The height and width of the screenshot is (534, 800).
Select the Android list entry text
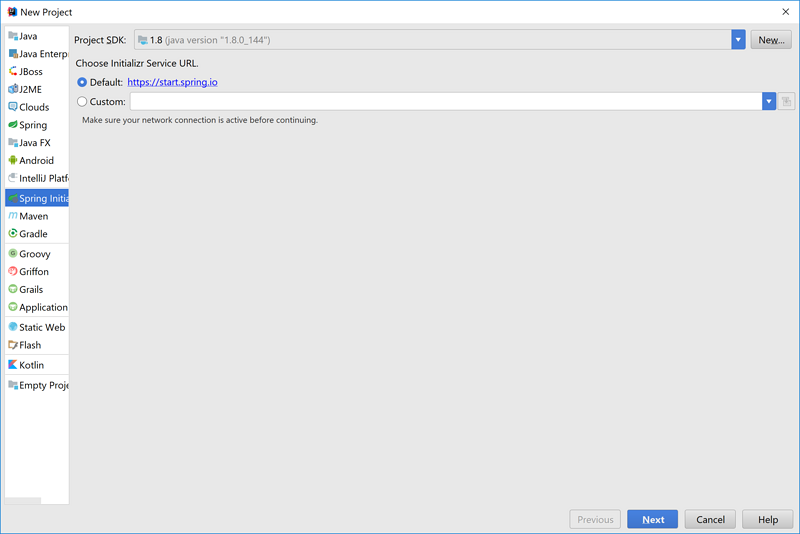pyautogui.click(x=36, y=161)
